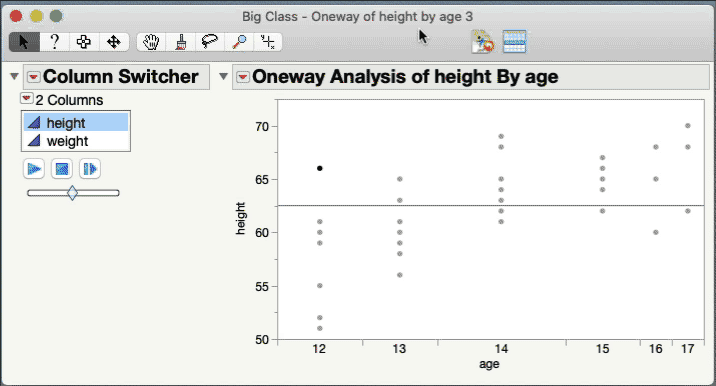This screenshot has height=386, width=716.
Task: Select the hand grabber tool
Action: tap(151, 42)
